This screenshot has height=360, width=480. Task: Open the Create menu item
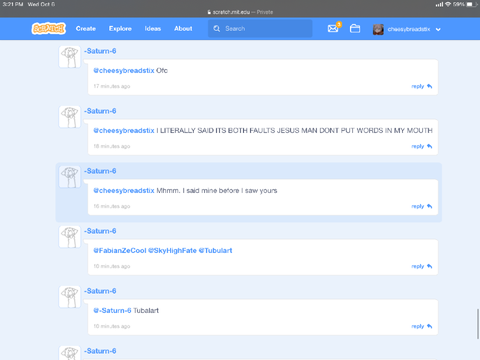coord(86,29)
